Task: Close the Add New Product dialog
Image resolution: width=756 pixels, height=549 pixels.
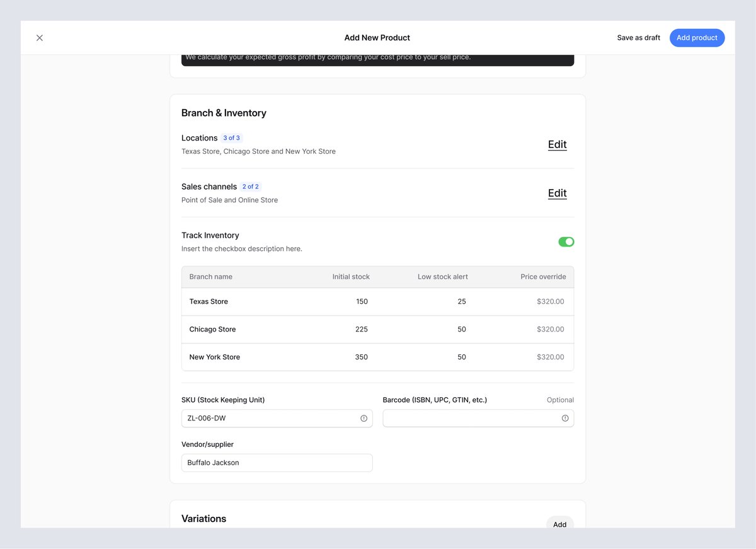Action: tap(40, 38)
